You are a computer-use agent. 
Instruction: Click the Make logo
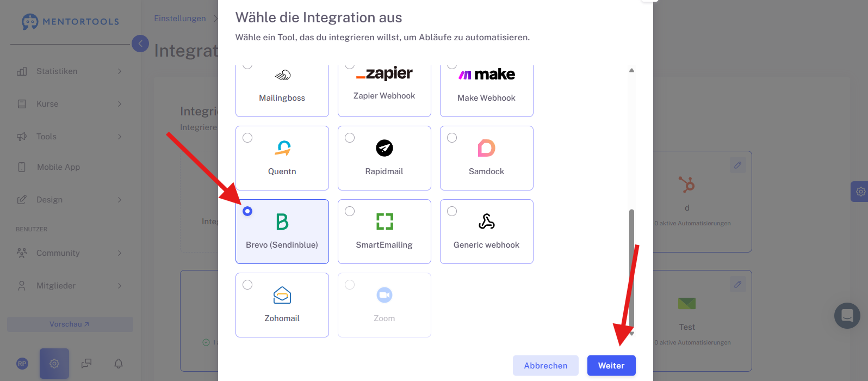(x=487, y=75)
